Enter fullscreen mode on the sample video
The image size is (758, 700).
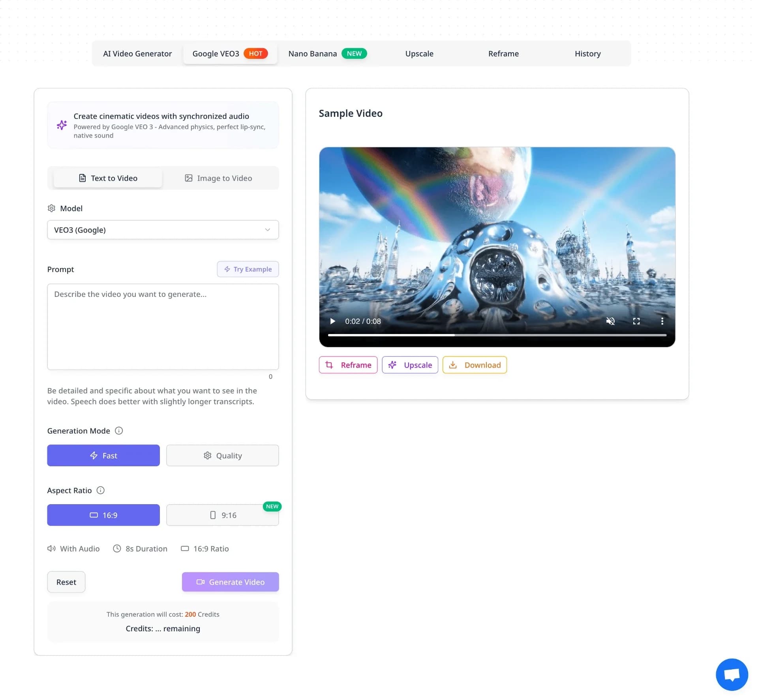click(636, 321)
